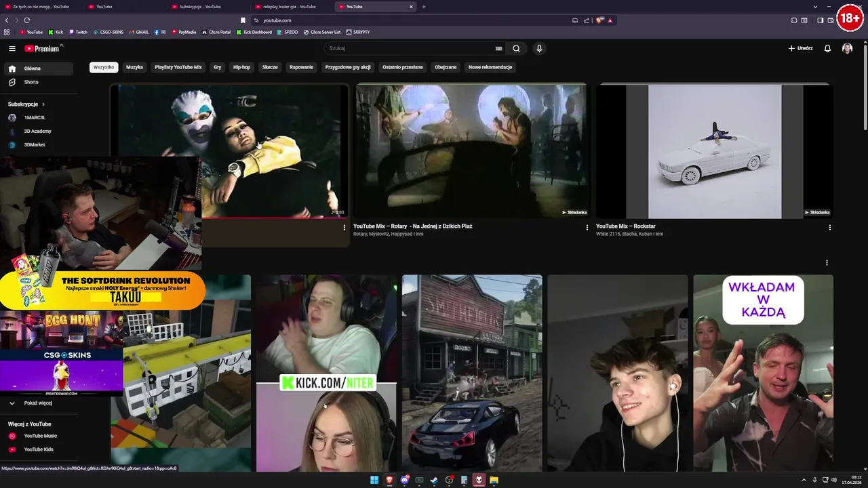The height and width of the screenshot is (488, 868).
Task: Open the short of smiling guy with earphones
Action: [x=618, y=373]
